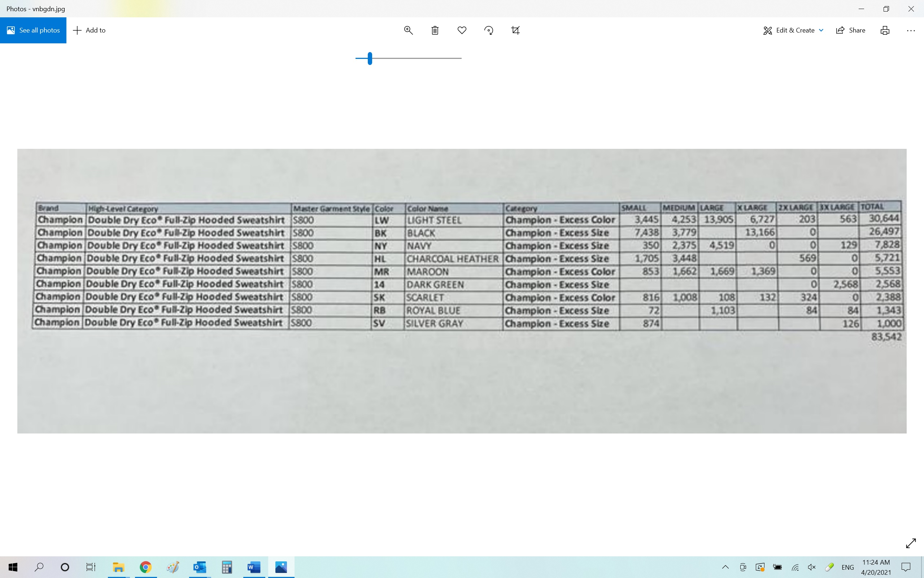Switch to Word on taskbar
The height and width of the screenshot is (578, 924).
(254, 567)
